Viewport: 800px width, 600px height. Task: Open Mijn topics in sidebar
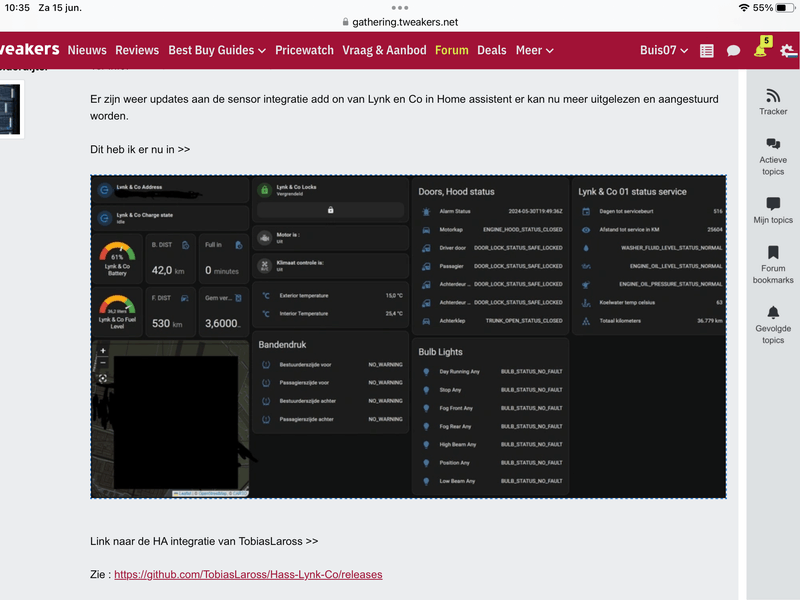(x=773, y=211)
